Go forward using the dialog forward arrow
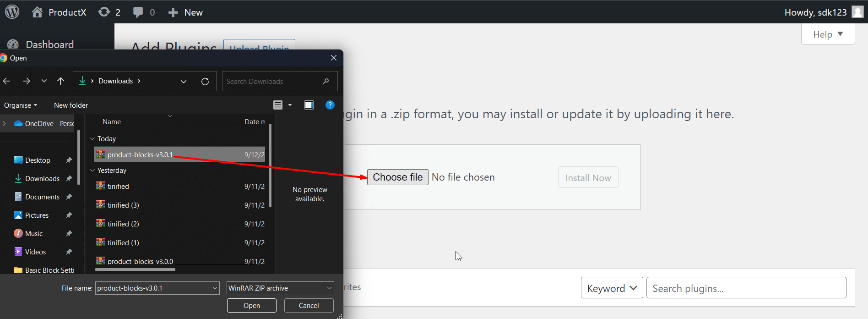 point(27,81)
